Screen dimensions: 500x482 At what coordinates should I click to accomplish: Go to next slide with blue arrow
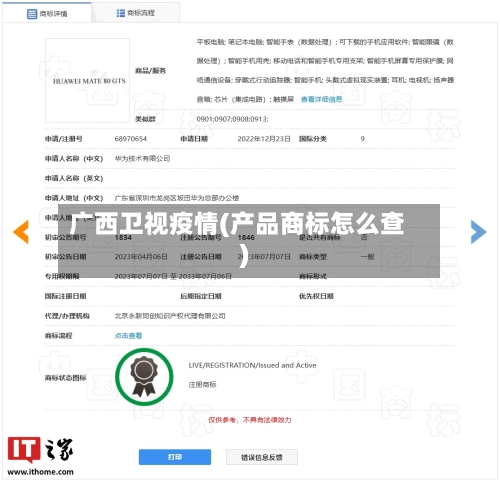479,232
